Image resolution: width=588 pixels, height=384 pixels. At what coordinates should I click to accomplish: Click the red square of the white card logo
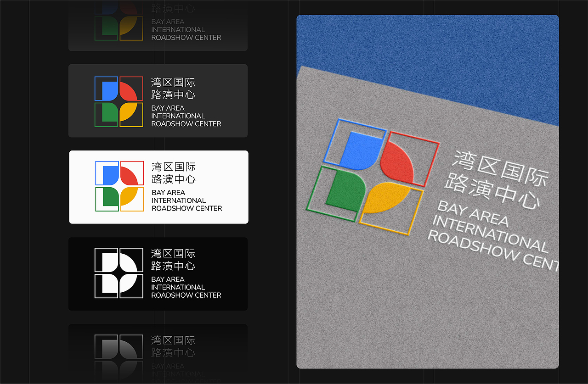click(132, 173)
